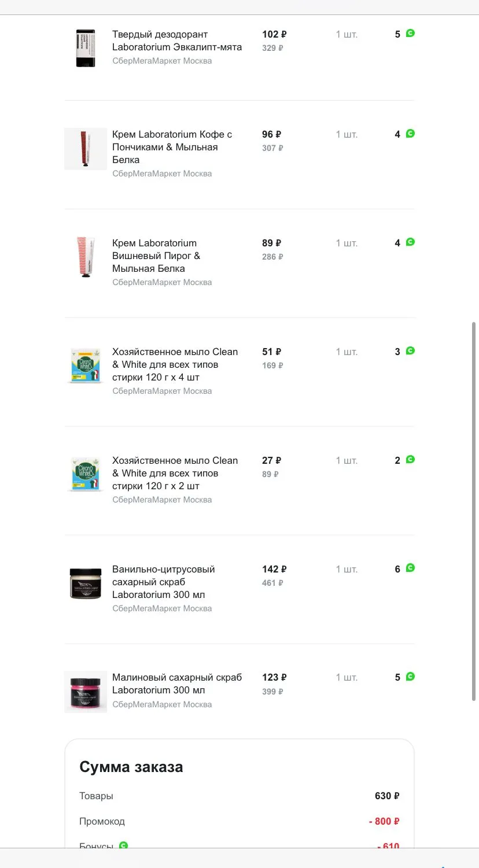Click bonus icon on 2 шт soap row
Image resolution: width=479 pixels, height=868 pixels.
pos(410,460)
